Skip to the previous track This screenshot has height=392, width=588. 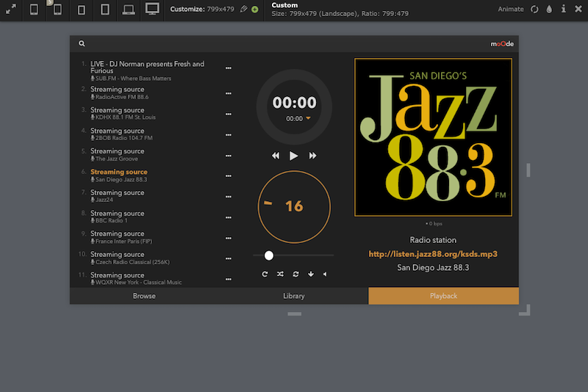pos(276,156)
